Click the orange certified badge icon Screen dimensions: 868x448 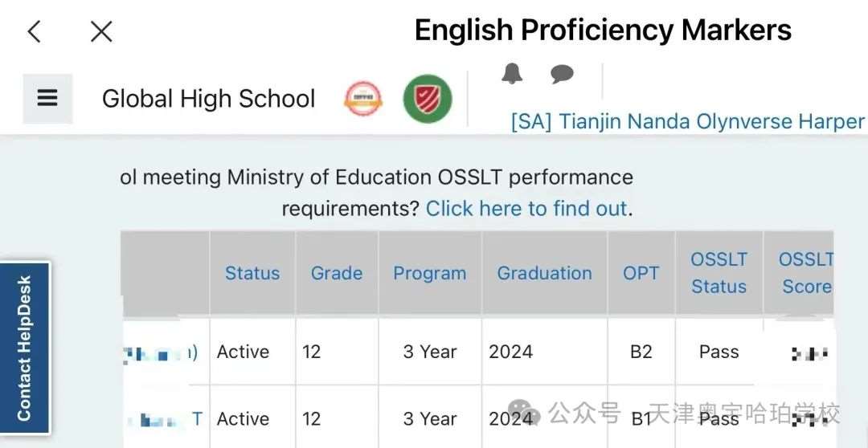(x=363, y=99)
